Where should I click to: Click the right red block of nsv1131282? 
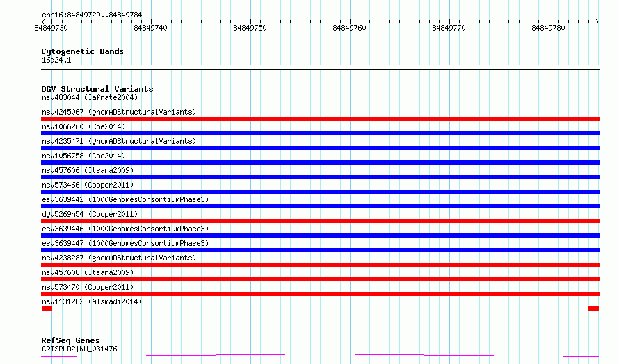(593, 308)
